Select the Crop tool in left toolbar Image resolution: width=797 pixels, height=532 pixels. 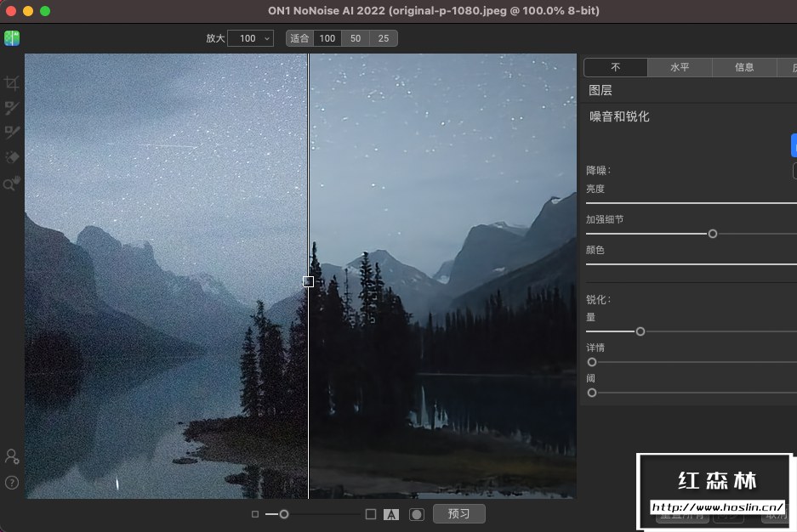[12, 82]
